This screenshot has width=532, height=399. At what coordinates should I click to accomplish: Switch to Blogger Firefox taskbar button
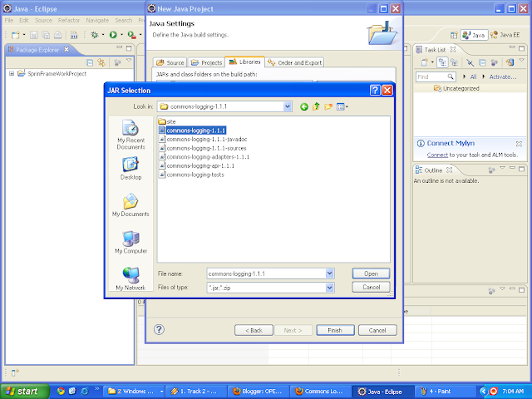259,392
